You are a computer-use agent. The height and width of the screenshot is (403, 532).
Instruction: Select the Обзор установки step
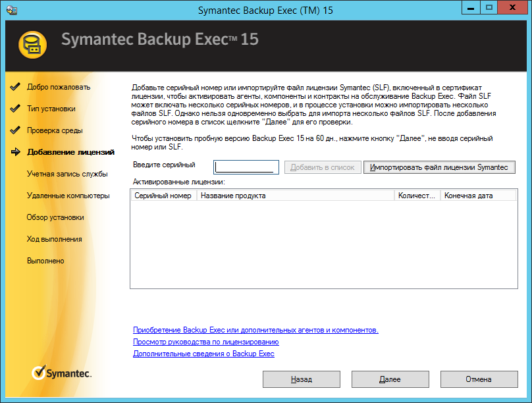55,217
